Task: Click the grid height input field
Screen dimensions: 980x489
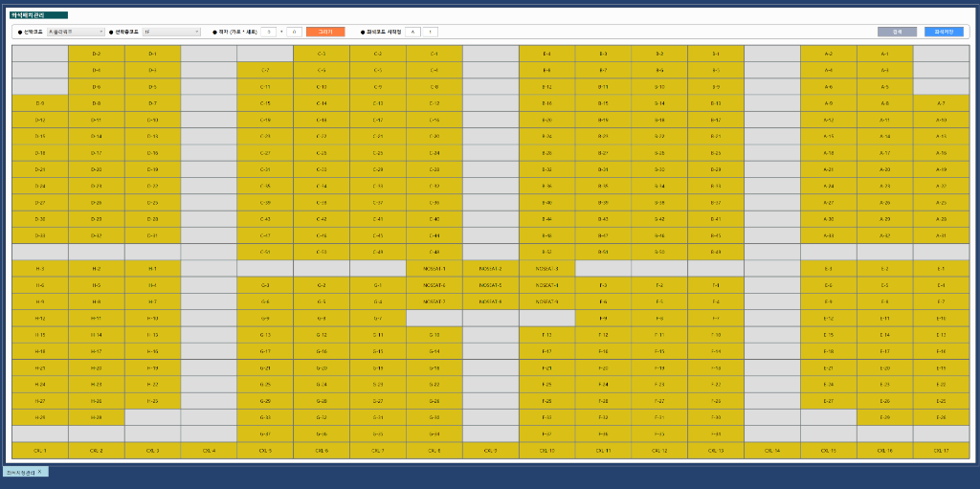Action: click(x=294, y=32)
